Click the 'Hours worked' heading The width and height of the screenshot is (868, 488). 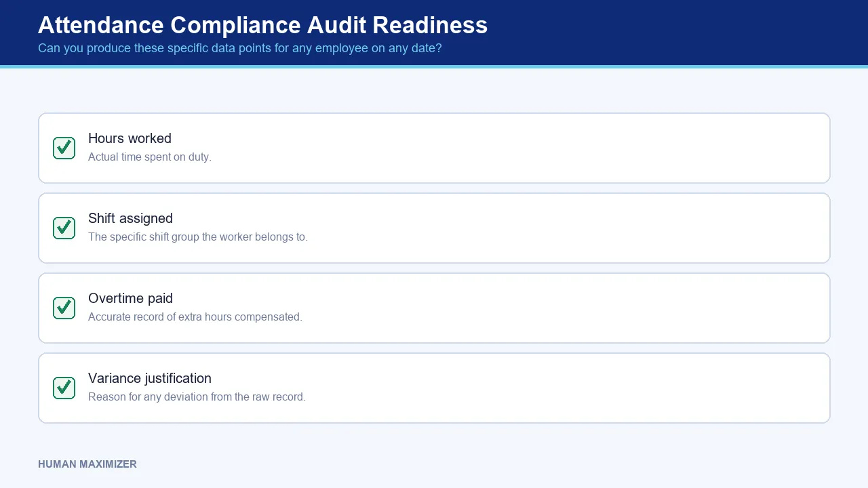coord(130,138)
